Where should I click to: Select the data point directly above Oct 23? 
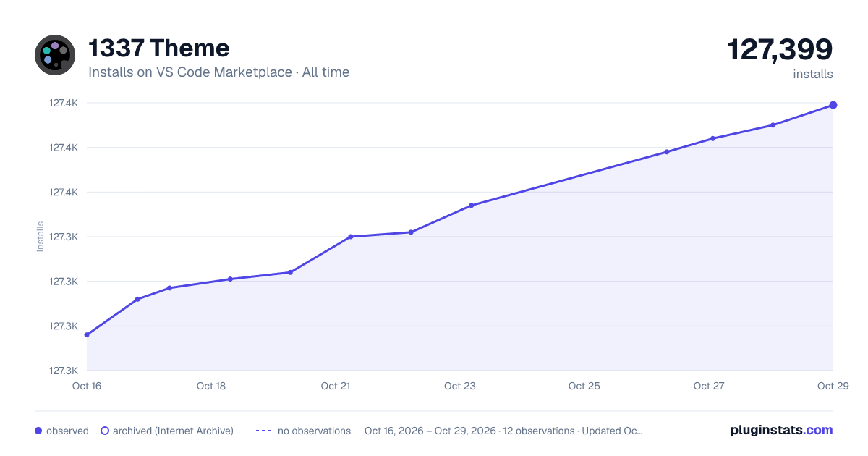471,206
